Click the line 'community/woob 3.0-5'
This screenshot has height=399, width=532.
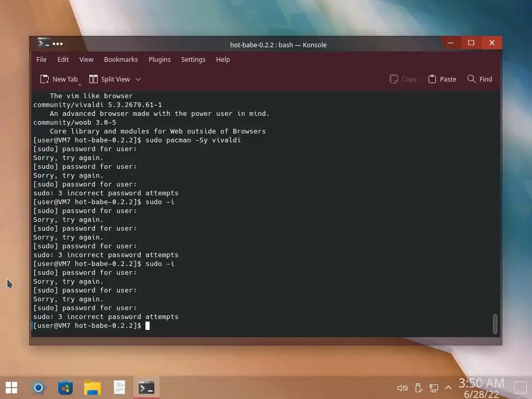click(75, 123)
